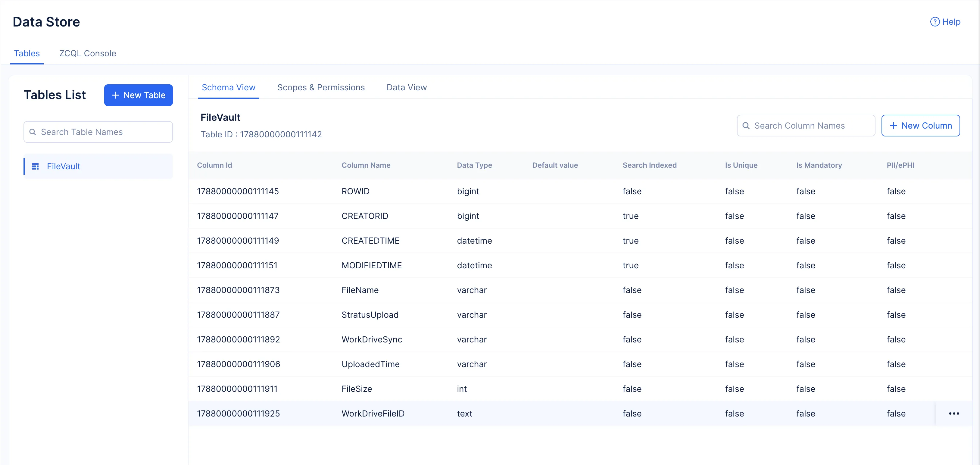This screenshot has height=465, width=980.
Task: Click the FileVault table grid icon
Action: (35, 166)
